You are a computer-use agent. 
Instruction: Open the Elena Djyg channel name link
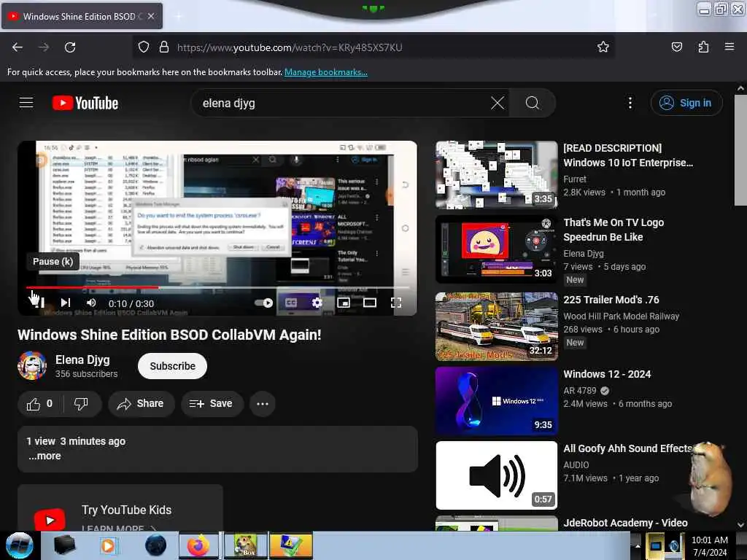click(x=82, y=359)
